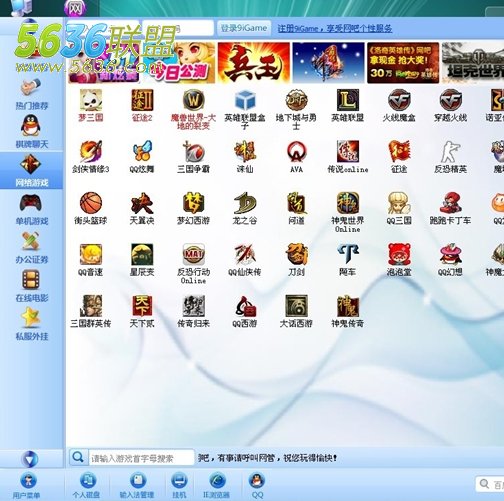Open 输入法管理
The height and width of the screenshot is (501, 504).
pyautogui.click(x=137, y=485)
